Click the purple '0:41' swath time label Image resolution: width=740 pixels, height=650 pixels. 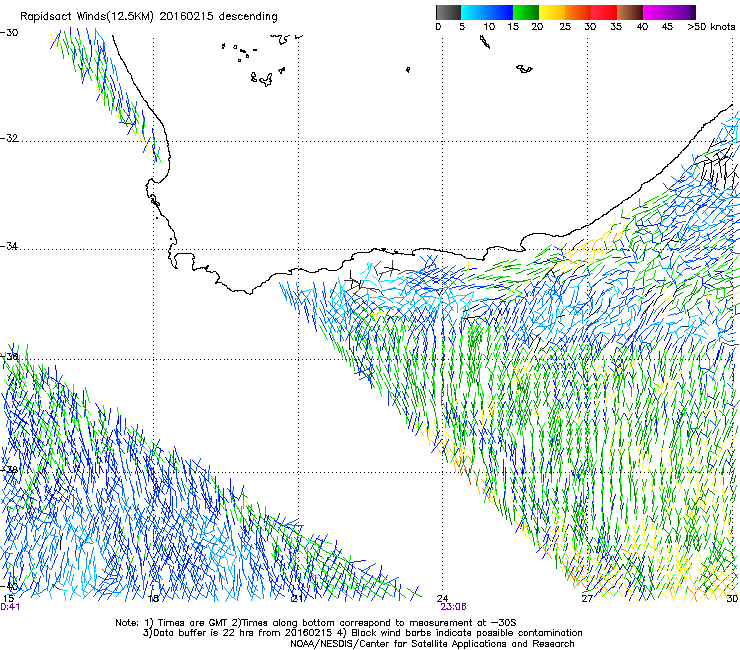coord(10,607)
